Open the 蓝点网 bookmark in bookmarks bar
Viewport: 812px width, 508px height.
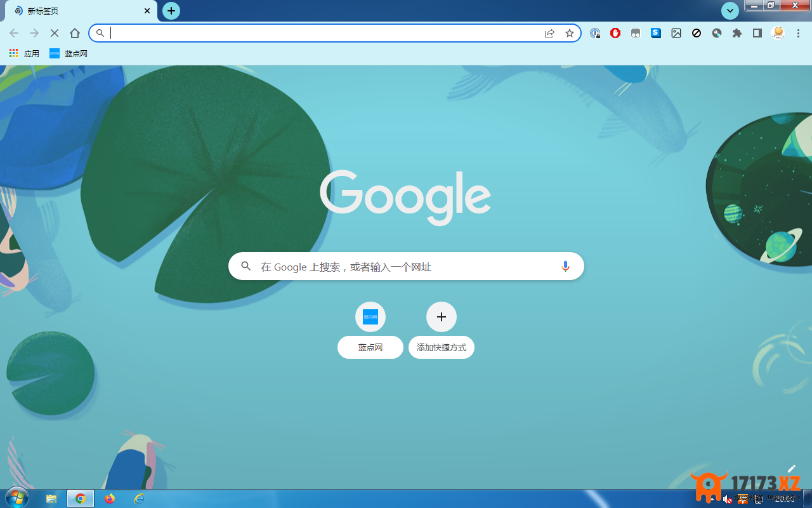click(69, 53)
